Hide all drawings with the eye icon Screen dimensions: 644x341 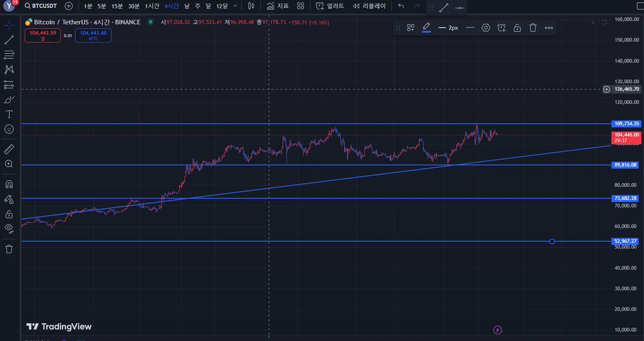click(9, 228)
